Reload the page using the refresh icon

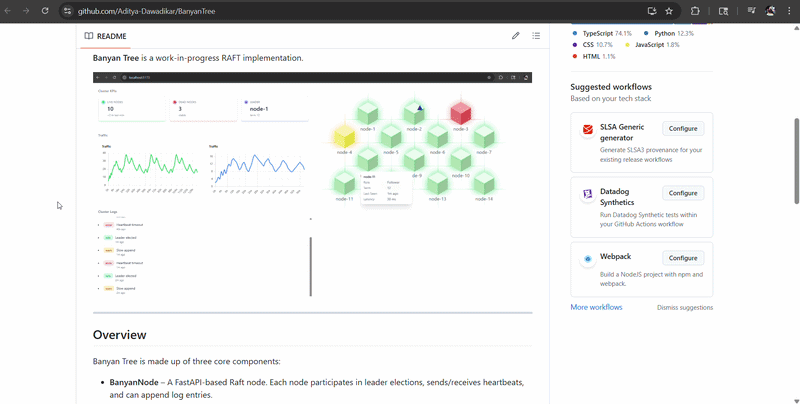(x=45, y=11)
